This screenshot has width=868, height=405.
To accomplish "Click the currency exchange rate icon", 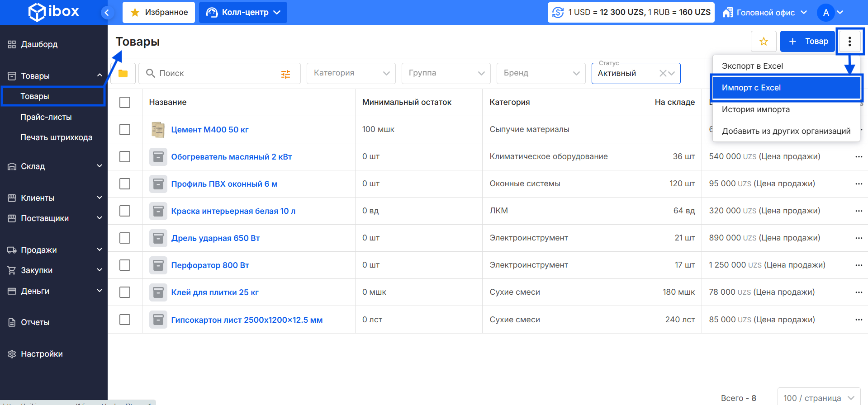I will click(x=558, y=13).
